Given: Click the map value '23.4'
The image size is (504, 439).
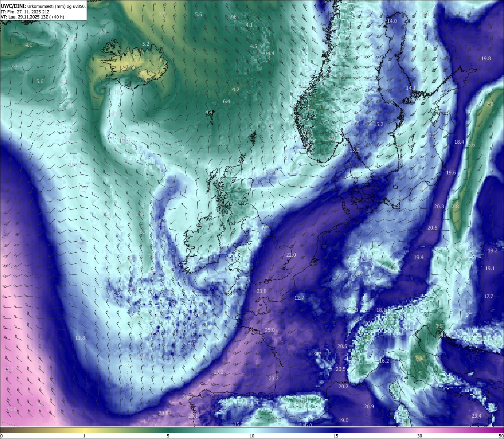Looking at the screenshot, I should coord(476,416).
